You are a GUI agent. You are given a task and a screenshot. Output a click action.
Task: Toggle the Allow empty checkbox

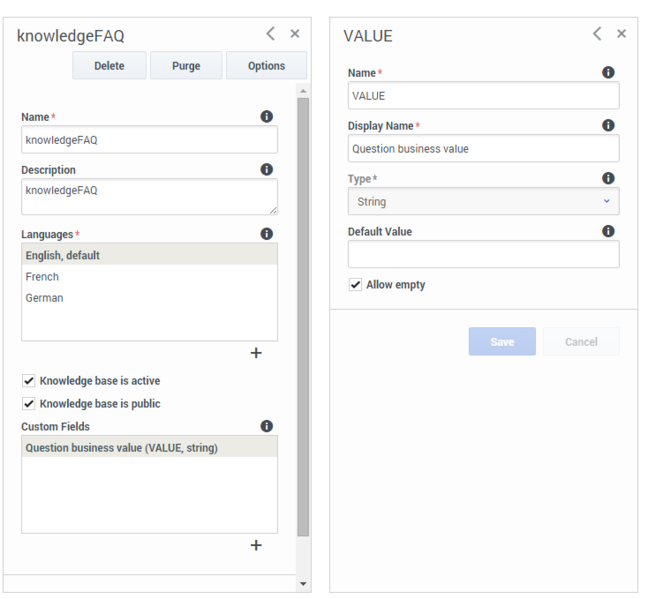(x=355, y=285)
